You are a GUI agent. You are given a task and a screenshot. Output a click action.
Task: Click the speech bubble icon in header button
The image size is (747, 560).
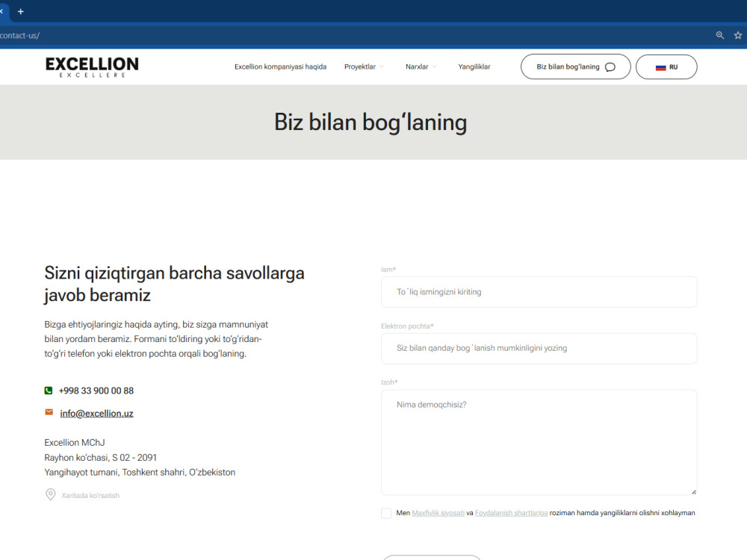pos(610,67)
